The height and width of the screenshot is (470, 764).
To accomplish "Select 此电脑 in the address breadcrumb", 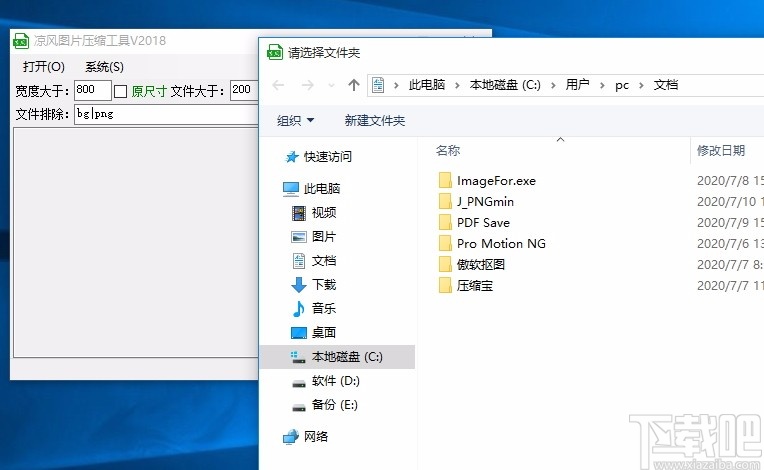I will (x=427, y=85).
